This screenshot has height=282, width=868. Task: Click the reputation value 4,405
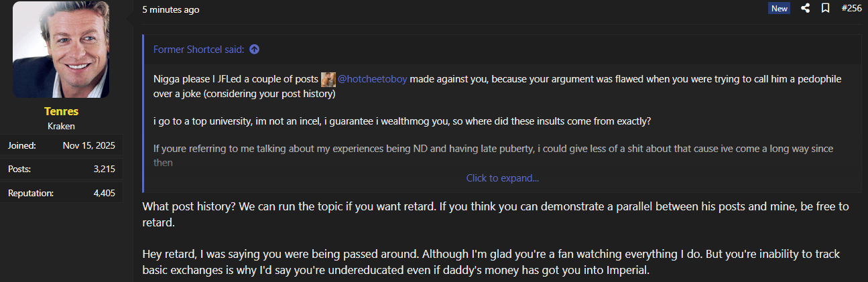[x=104, y=194]
